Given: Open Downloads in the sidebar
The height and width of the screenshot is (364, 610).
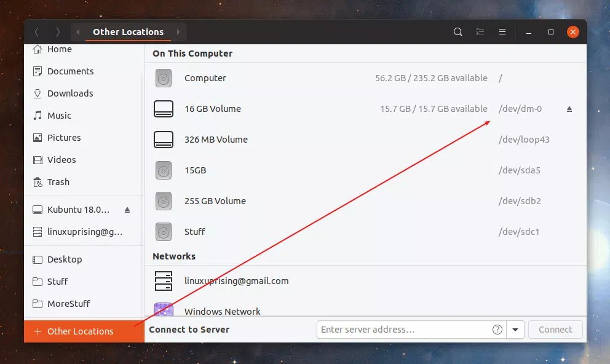Looking at the screenshot, I should point(84,93).
